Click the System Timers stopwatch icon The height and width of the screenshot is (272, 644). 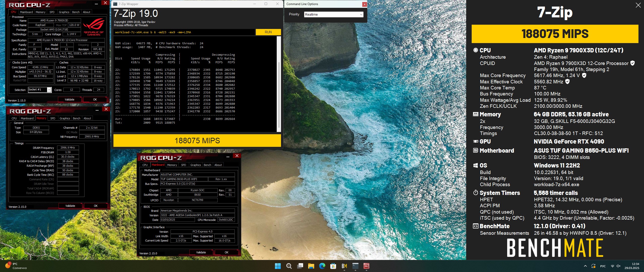pos(475,193)
